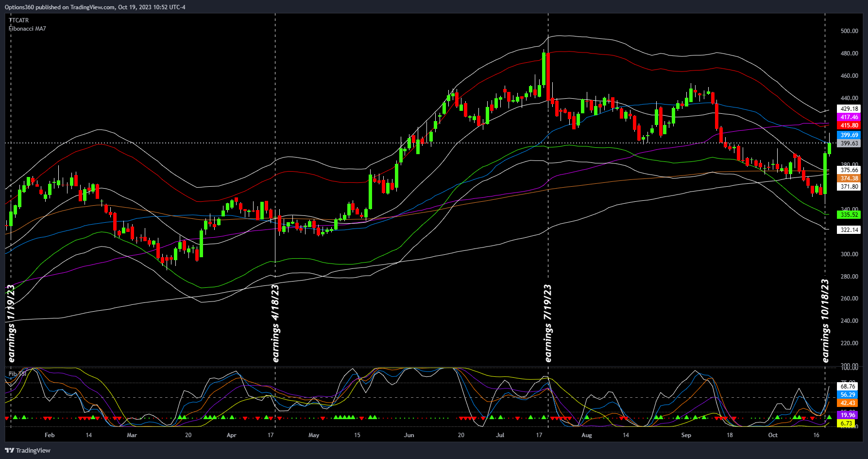Image resolution: width=868 pixels, height=459 pixels.
Task: Click 460.00 on the price axis
Action: [x=849, y=76]
